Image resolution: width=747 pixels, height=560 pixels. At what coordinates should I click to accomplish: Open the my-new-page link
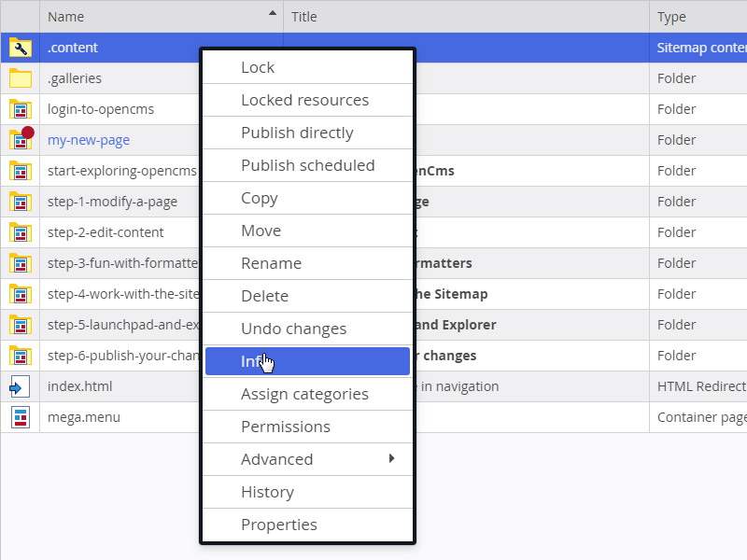[x=89, y=140]
